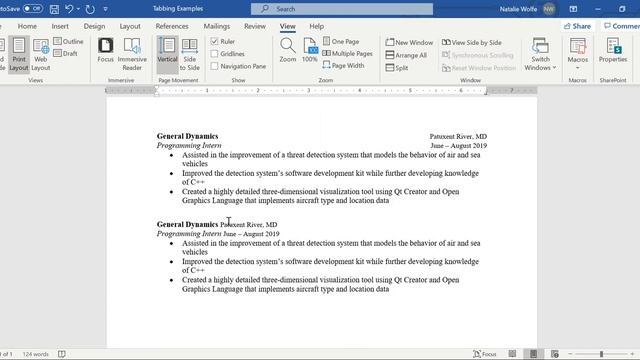This screenshot has width=640, height=360.
Task: Open Draft view
Action: pyautogui.click(x=65, y=53)
